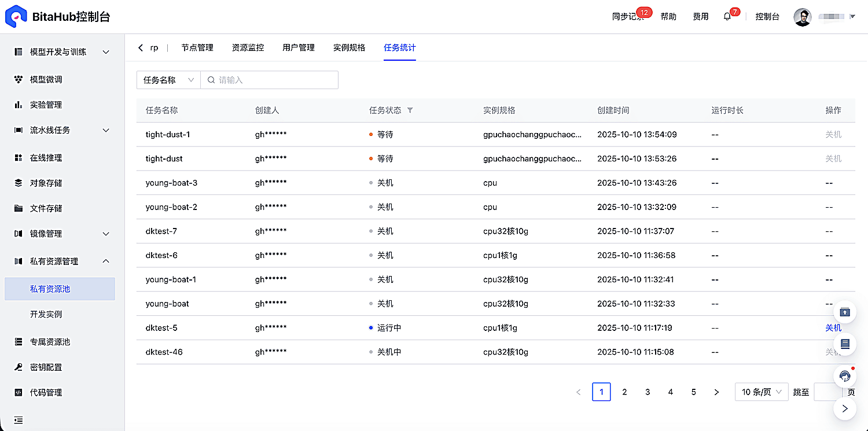Go to page 5 of results
This screenshot has width=868, height=431.
[693, 392]
